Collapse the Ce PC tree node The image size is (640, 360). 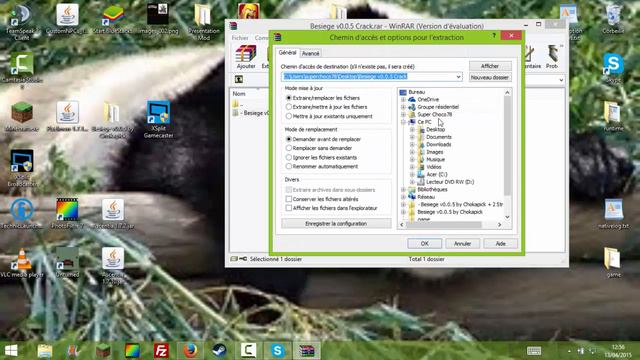pyautogui.click(x=403, y=122)
